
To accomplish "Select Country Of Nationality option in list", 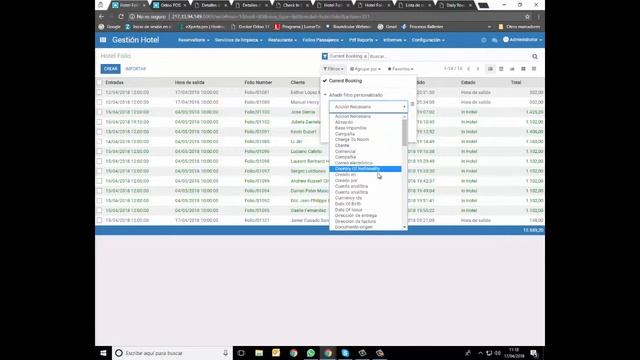I will coord(365,169).
